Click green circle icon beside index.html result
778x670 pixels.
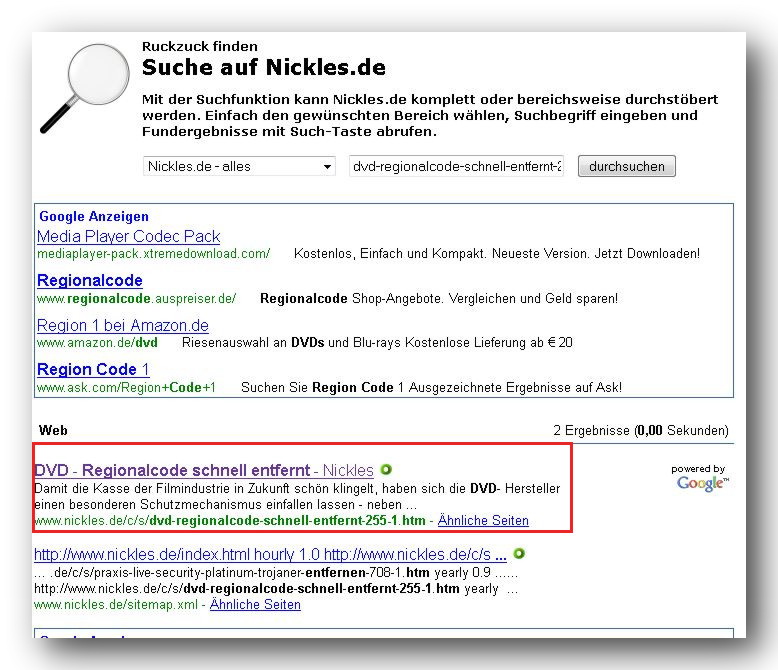click(x=519, y=553)
